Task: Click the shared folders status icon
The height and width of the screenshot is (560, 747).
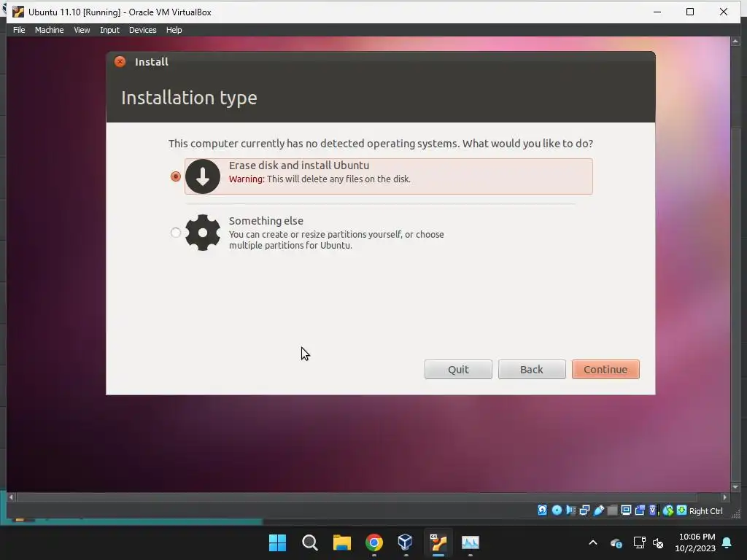Action: pos(612,510)
